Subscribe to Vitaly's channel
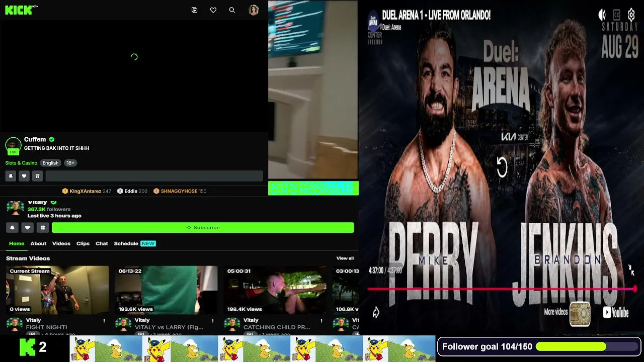 click(203, 228)
